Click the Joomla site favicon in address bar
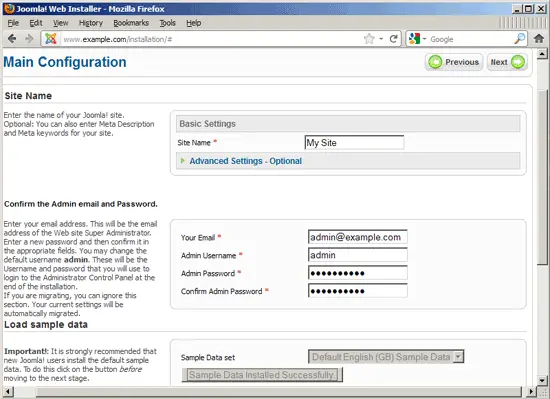The height and width of the screenshot is (399, 550). 51,39
